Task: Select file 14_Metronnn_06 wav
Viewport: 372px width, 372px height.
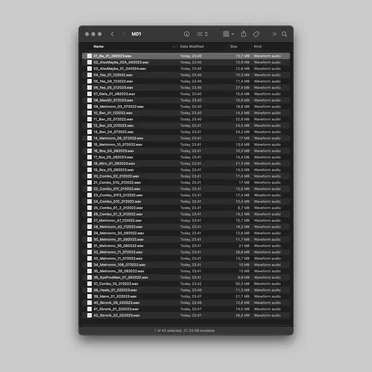Action: [x=186, y=138]
